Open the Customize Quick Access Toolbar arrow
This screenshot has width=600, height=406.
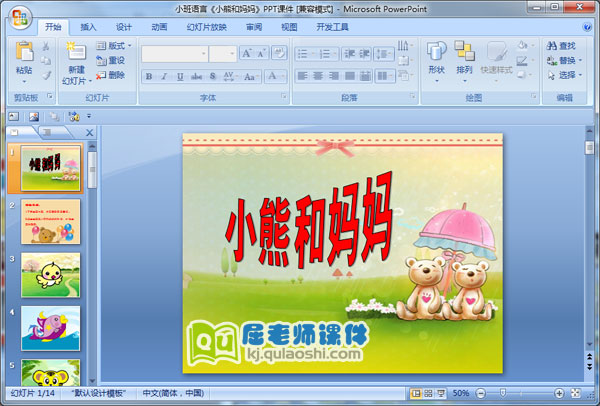pyautogui.click(x=89, y=116)
